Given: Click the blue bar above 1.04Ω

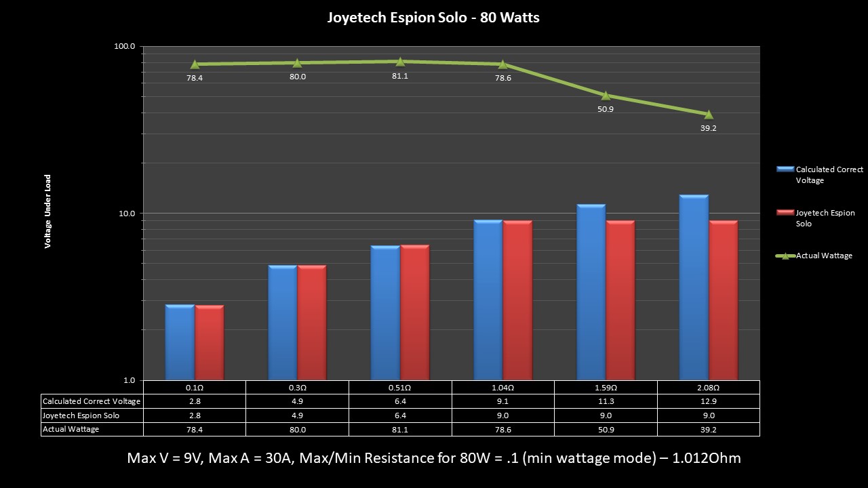Looking at the screenshot, I should pyautogui.click(x=488, y=300).
